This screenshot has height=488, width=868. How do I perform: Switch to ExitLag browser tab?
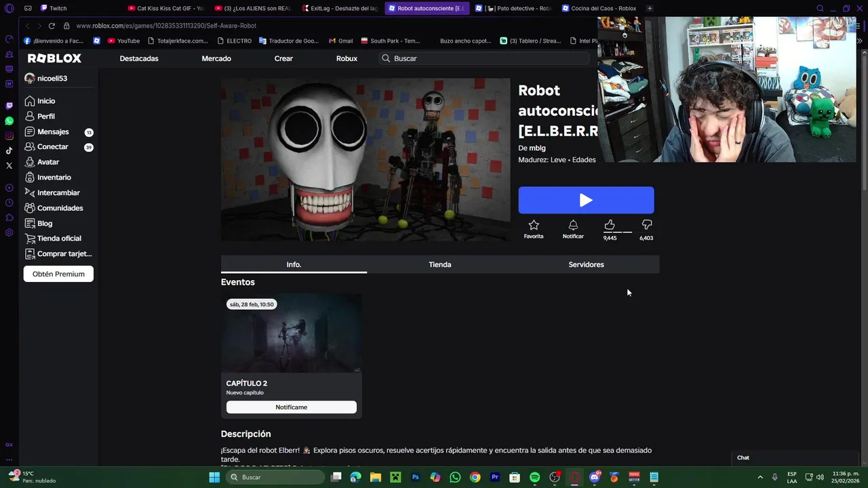coord(340,8)
